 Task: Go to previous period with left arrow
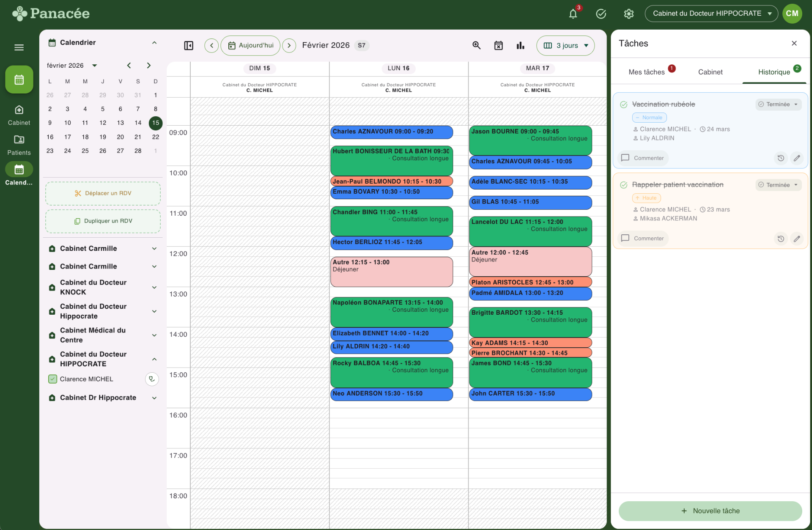coord(211,45)
